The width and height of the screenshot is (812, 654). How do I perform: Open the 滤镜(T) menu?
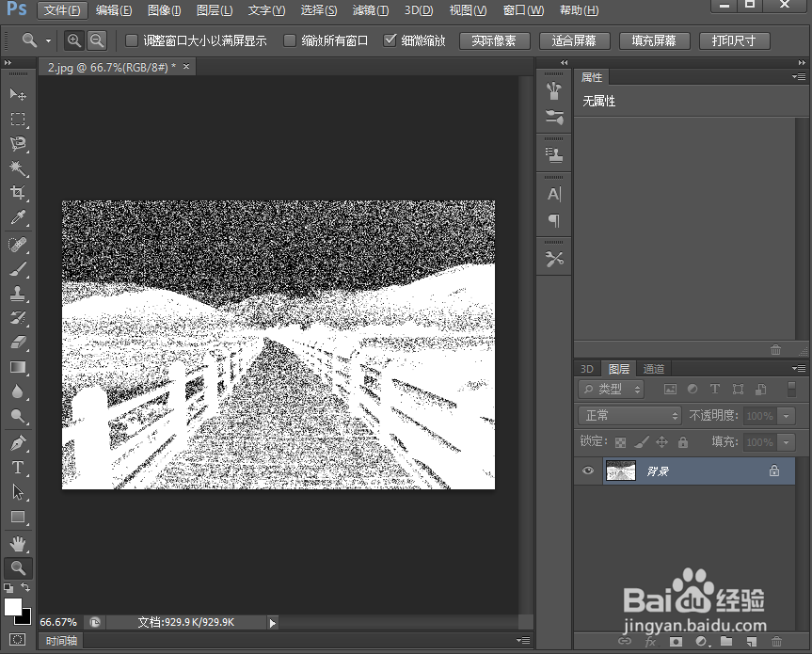pyautogui.click(x=371, y=10)
